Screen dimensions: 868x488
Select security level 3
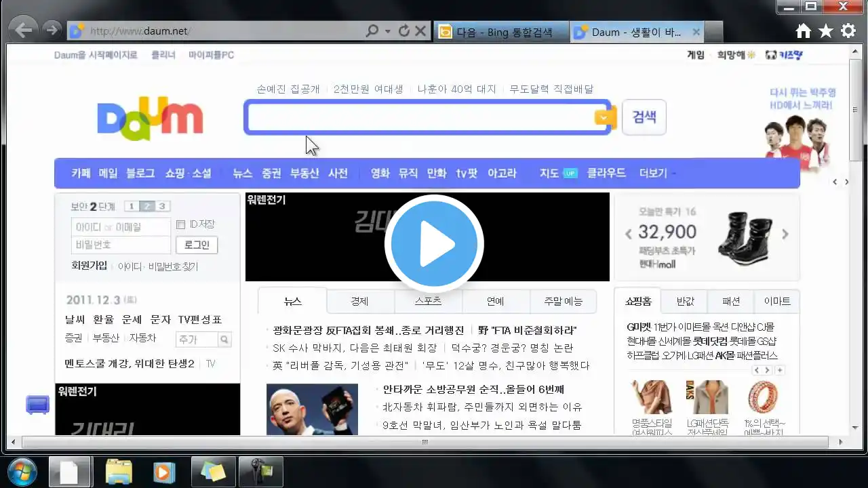[161, 207]
